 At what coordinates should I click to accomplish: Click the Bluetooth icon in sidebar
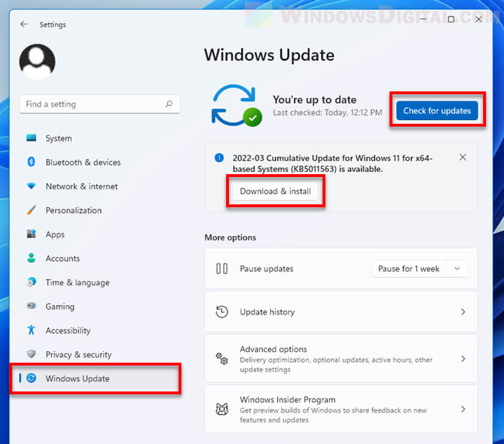tap(31, 162)
